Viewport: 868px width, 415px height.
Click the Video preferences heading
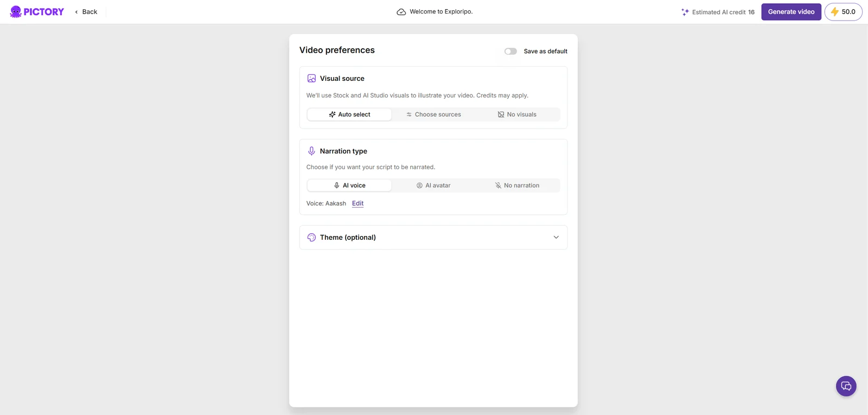[337, 50]
